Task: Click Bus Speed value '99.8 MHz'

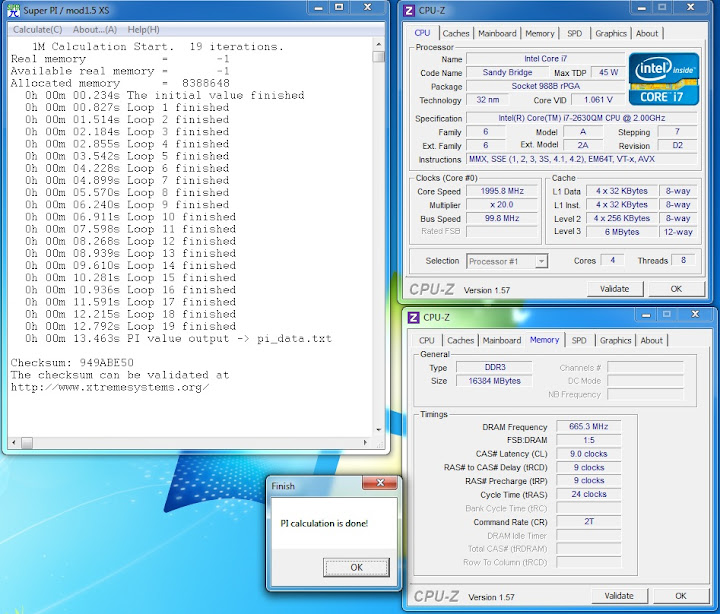Action: click(502, 218)
